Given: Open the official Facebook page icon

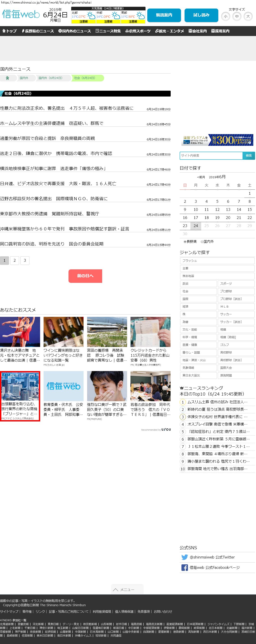Looking at the screenshot, I should click(x=185, y=567).
